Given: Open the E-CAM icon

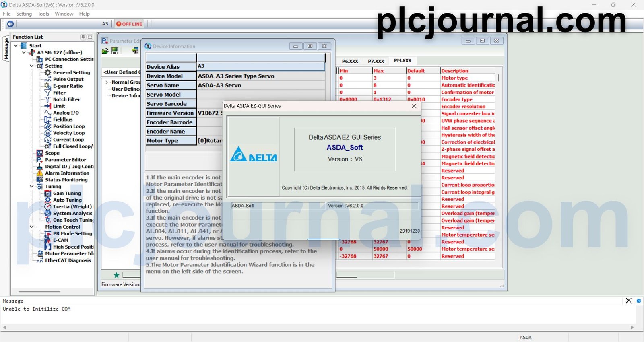Looking at the screenshot, I should tap(48, 240).
